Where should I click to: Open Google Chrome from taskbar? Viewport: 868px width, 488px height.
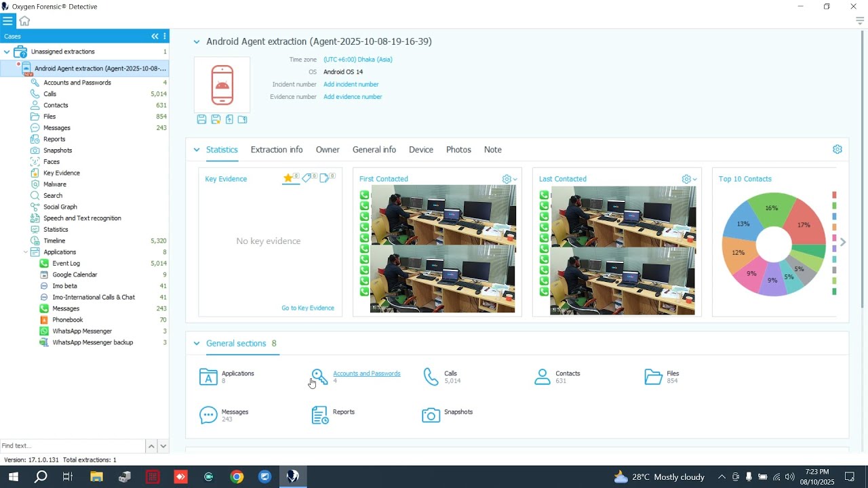[x=236, y=477]
